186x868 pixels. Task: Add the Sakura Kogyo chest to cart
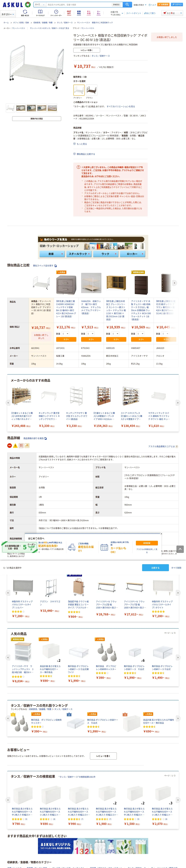coord(66,339)
